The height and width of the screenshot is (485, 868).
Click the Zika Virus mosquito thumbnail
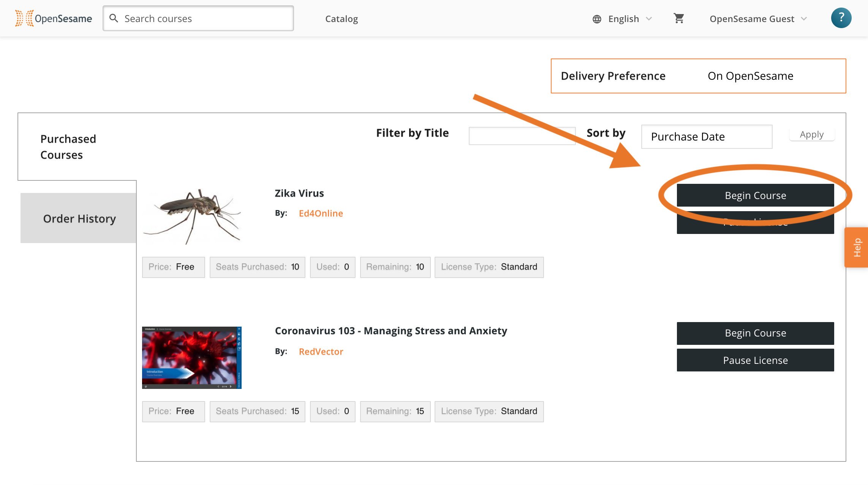point(192,216)
